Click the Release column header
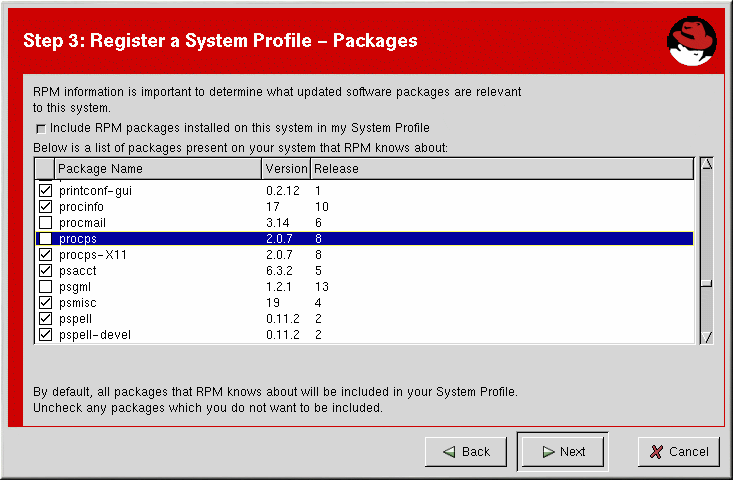This screenshot has height=480, width=733. pos(500,168)
